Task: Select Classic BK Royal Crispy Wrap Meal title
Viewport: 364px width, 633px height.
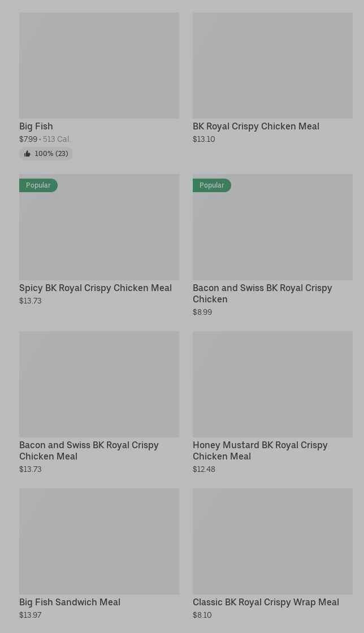Action: pyautogui.click(x=266, y=602)
